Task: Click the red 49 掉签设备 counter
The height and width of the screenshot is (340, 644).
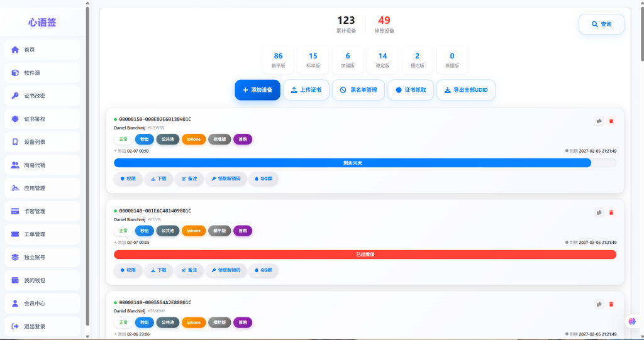Action: pos(384,25)
